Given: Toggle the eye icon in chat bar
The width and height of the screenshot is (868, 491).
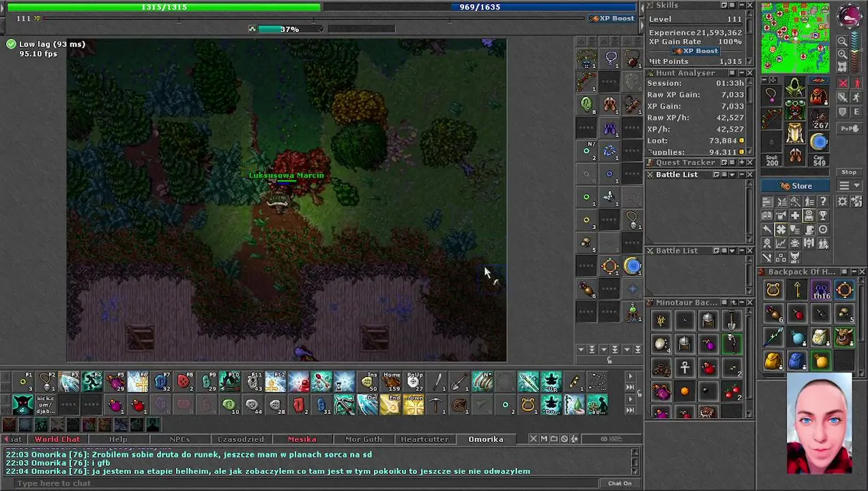Looking at the screenshot, I should coord(603,439).
